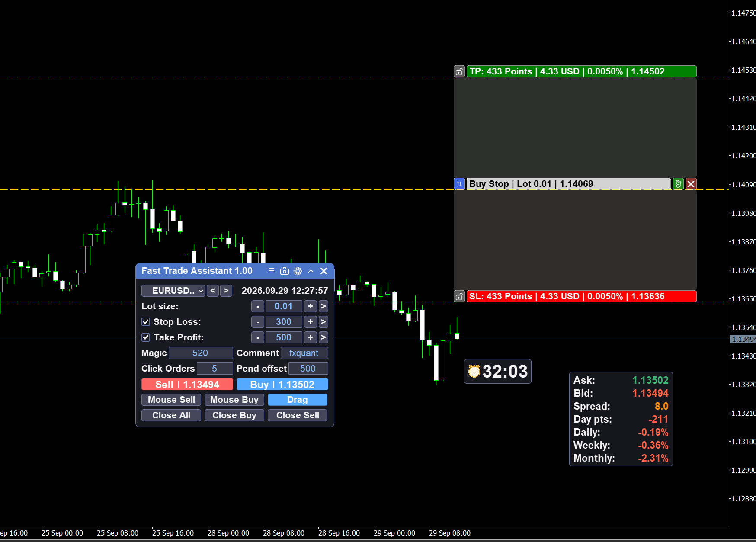
Task: Open Fast Trade Assistant settings gear
Action: (x=298, y=271)
